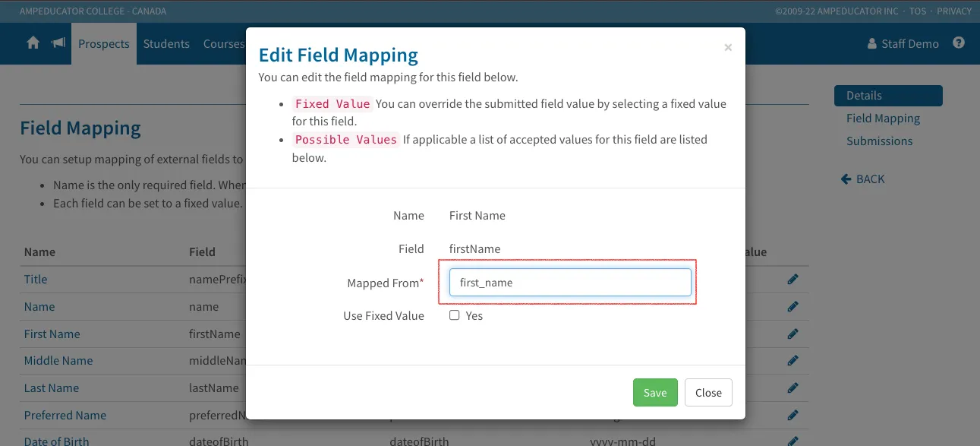Edit the First Name row pencil icon
Screen dimensions: 980x446
793,334
